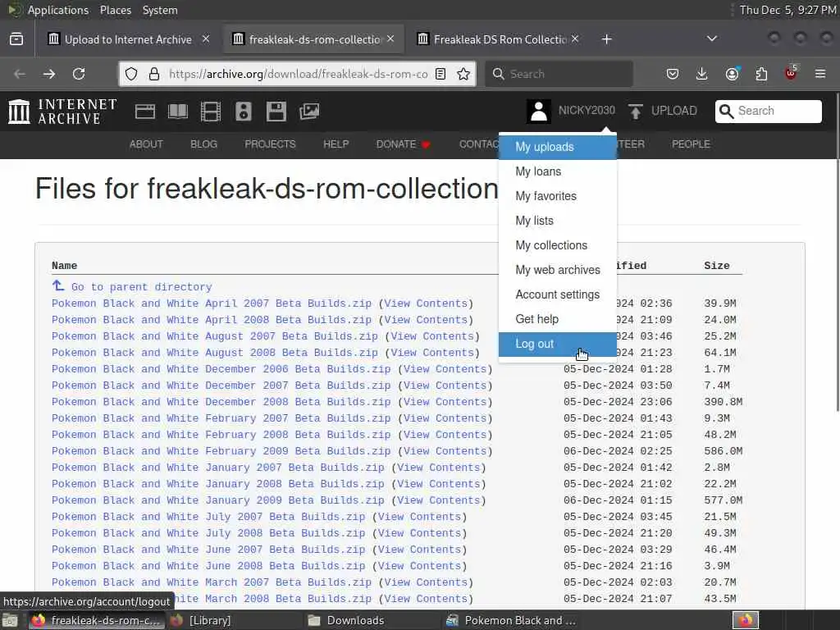
Task: Select My web archives menu entry
Action: (558, 270)
